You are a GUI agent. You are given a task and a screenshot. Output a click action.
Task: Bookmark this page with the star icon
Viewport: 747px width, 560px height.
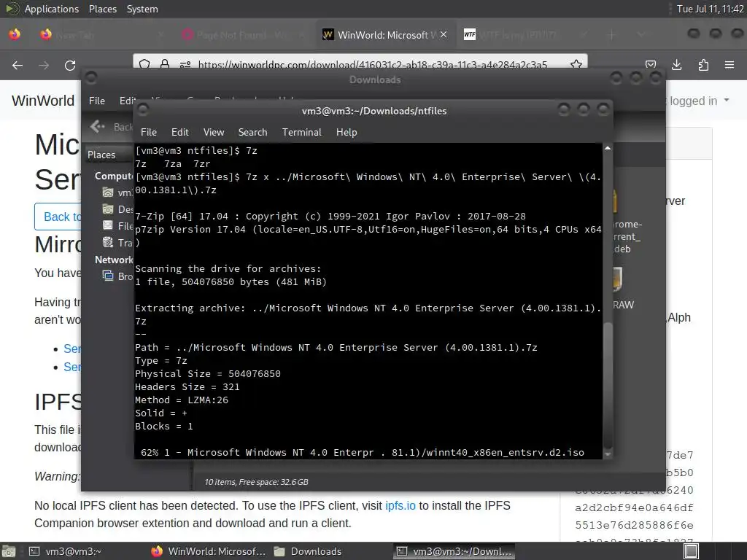point(576,64)
